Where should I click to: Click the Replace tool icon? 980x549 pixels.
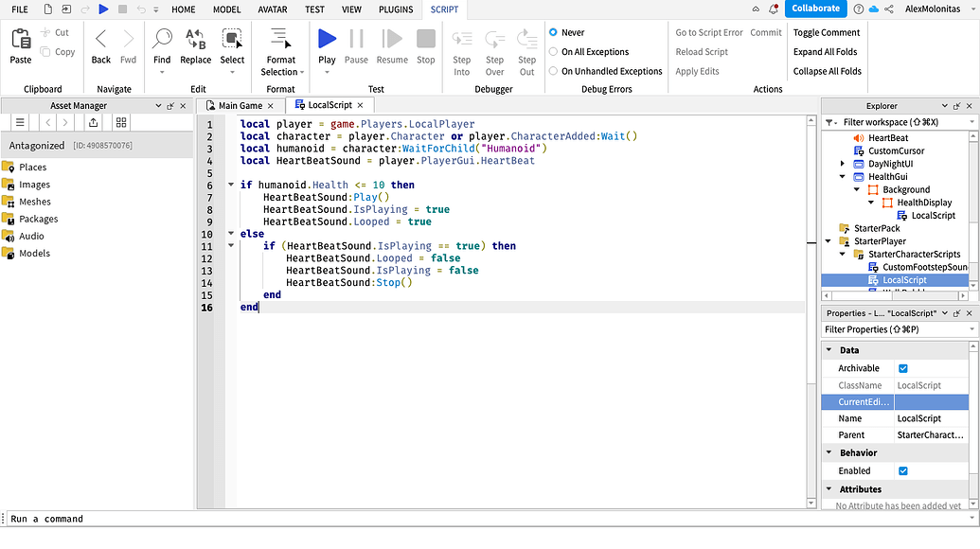coord(195,45)
